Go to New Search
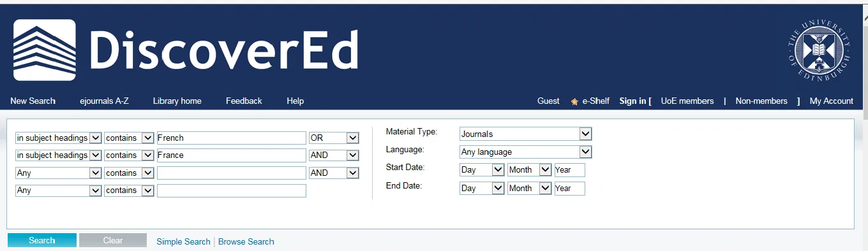This screenshot has height=251, width=868. point(33,101)
